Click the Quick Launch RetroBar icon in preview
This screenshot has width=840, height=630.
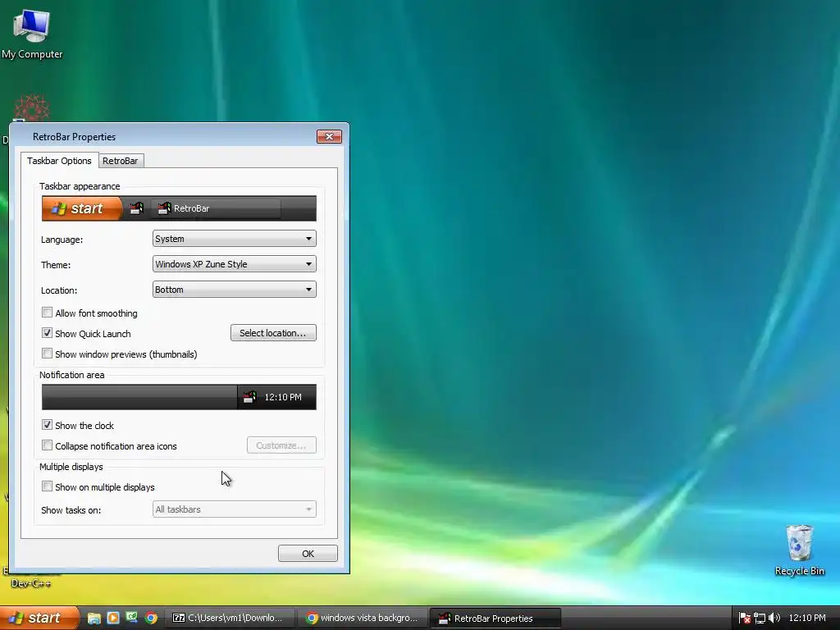pyautogui.click(x=137, y=208)
